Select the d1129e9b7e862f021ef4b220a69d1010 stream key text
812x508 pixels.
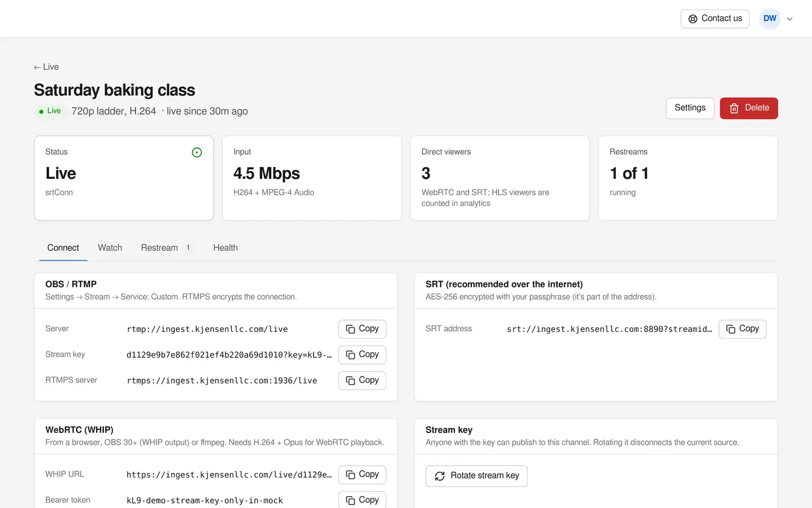point(229,355)
